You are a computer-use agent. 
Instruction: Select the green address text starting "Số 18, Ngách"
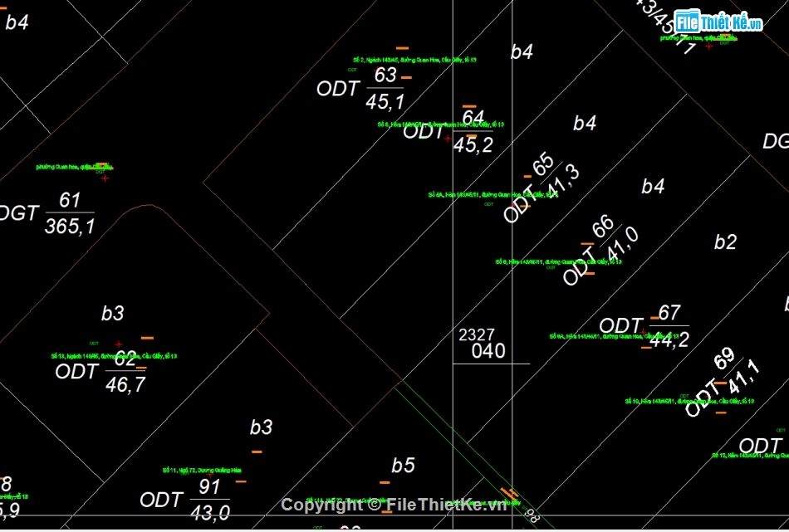click(115, 357)
